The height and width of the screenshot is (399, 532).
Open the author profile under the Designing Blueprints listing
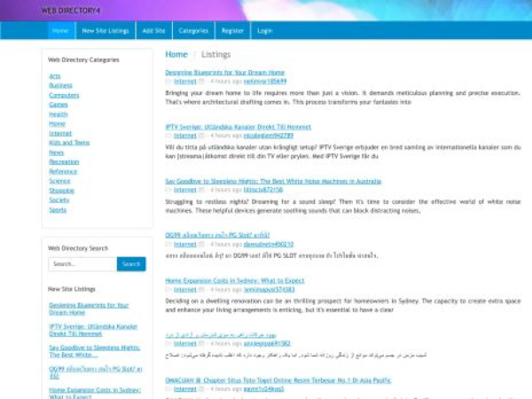pyautogui.click(x=265, y=82)
